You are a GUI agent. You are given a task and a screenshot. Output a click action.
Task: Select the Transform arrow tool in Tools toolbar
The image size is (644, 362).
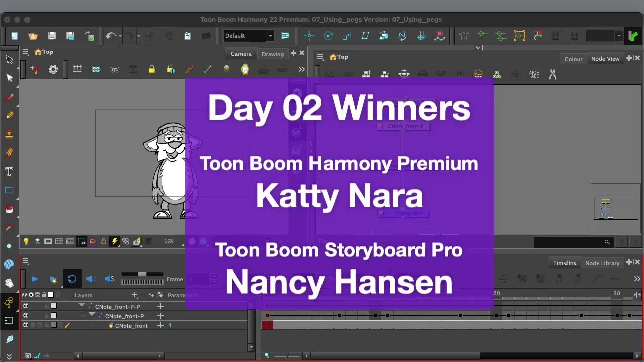point(9,59)
